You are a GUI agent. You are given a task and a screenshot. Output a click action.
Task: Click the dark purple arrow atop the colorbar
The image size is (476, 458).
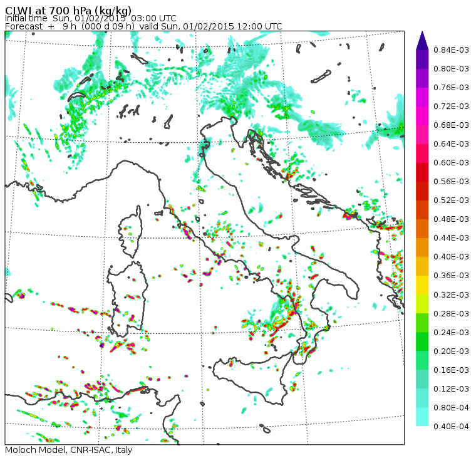coord(422,41)
